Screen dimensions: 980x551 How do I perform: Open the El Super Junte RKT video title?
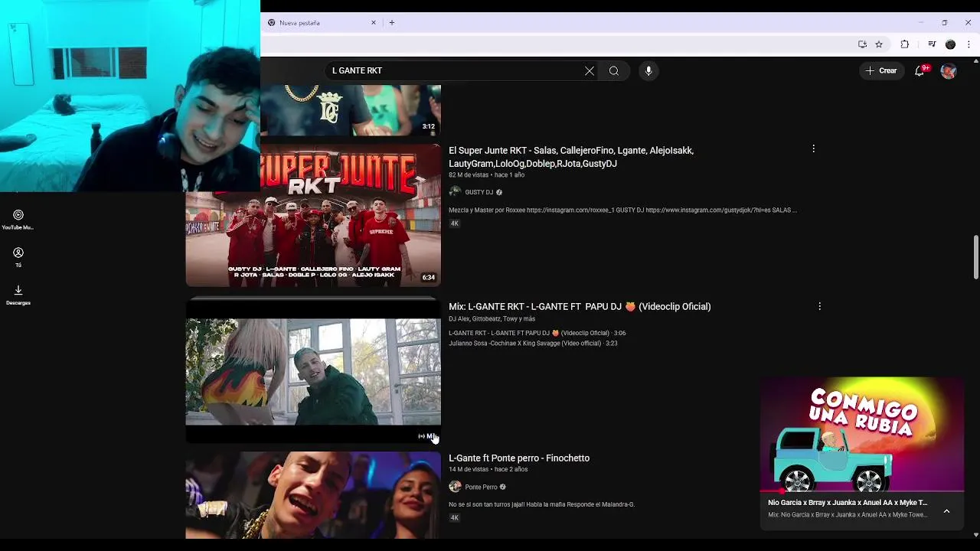(x=571, y=157)
